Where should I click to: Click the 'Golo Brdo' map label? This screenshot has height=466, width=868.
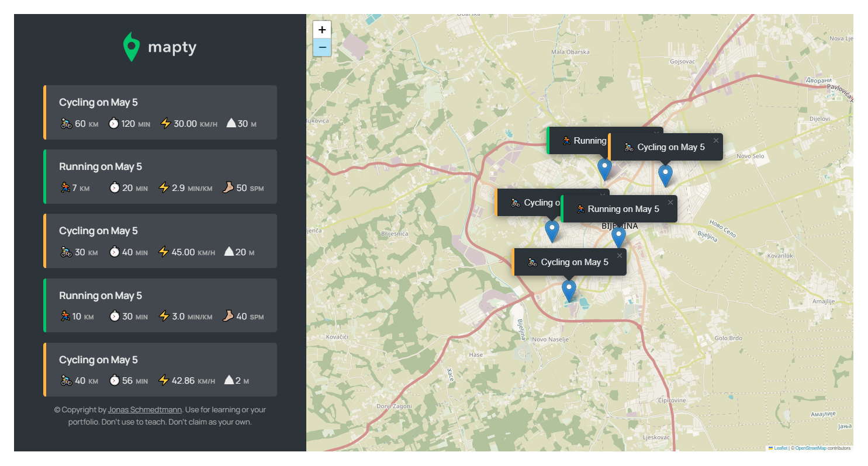pyautogui.click(x=728, y=338)
